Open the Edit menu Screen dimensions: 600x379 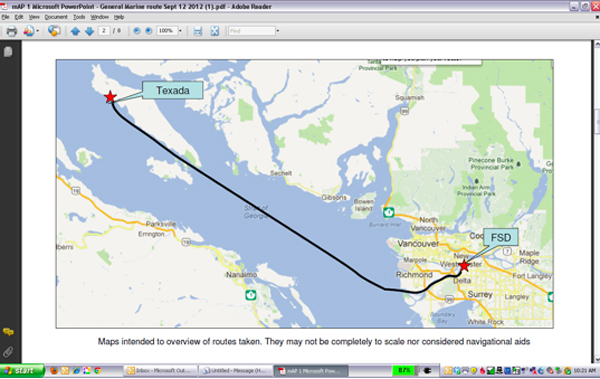pos(19,17)
